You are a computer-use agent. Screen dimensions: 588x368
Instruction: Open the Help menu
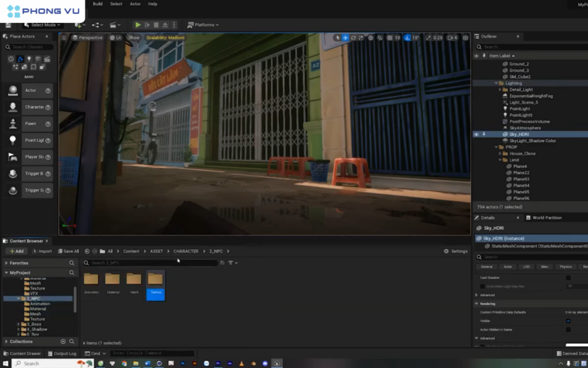click(x=153, y=4)
